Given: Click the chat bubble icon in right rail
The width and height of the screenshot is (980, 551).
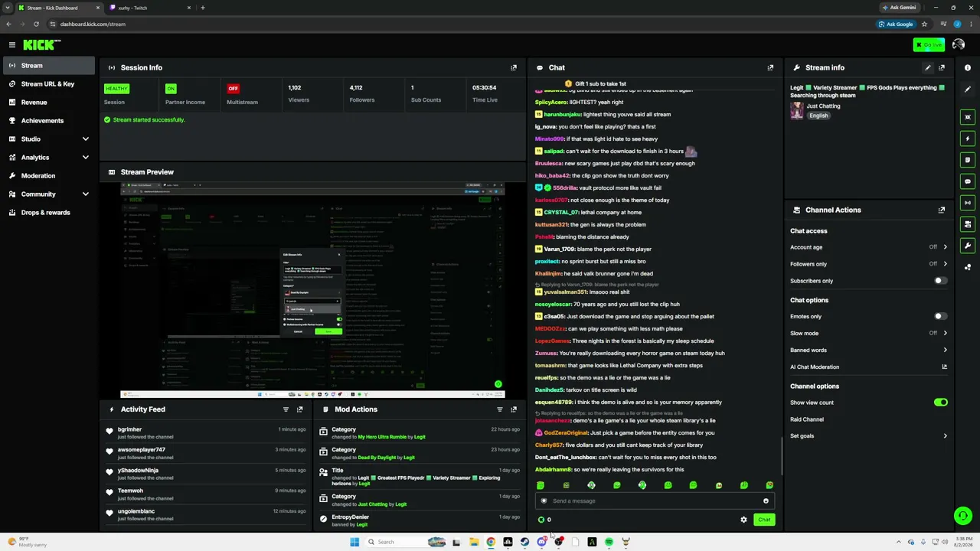Looking at the screenshot, I should pos(968,181).
